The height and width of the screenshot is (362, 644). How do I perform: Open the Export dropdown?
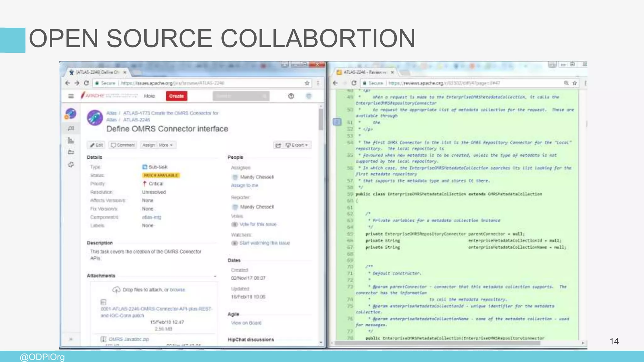297,145
